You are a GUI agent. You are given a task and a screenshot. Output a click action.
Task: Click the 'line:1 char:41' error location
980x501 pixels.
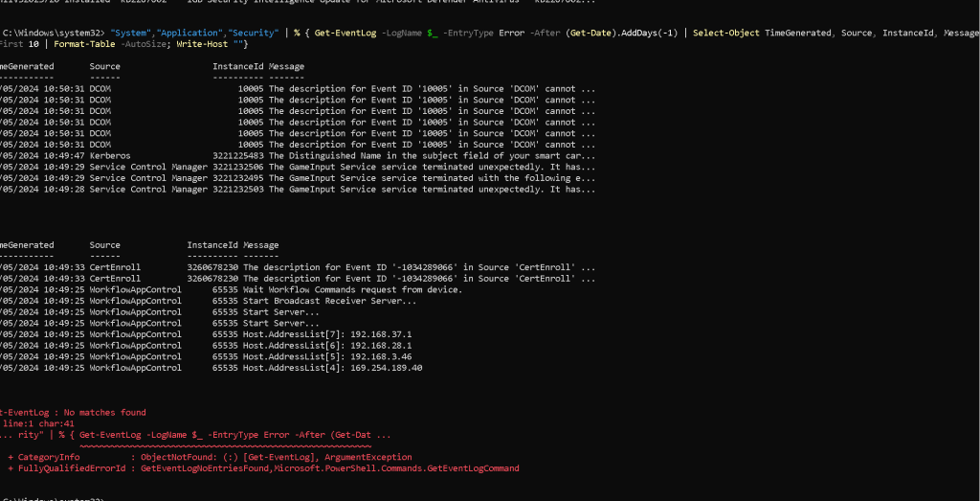39,424
